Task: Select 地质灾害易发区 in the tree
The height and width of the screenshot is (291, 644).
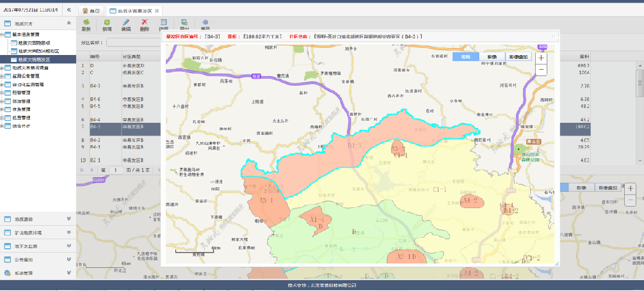Action: click(x=34, y=59)
